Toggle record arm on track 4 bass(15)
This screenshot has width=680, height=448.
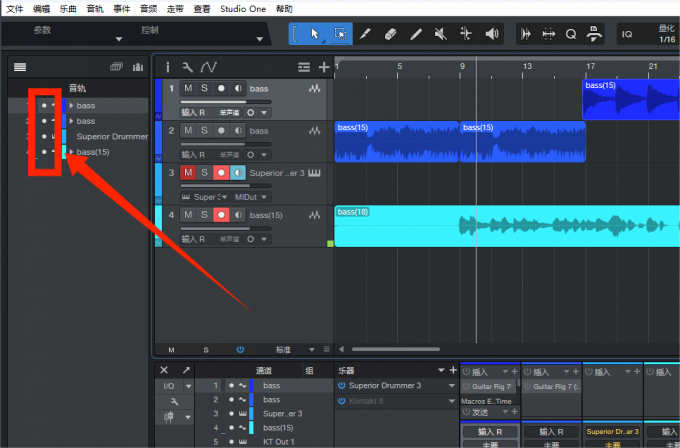pos(221,215)
